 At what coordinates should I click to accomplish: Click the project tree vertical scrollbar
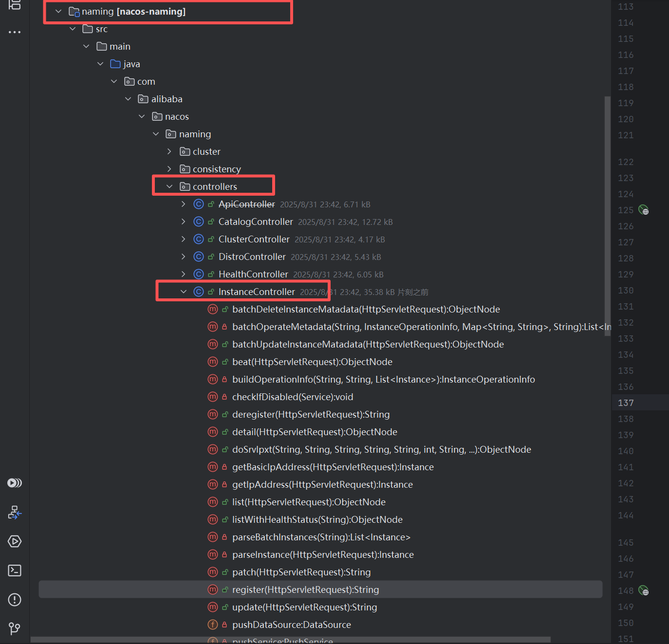click(x=607, y=209)
